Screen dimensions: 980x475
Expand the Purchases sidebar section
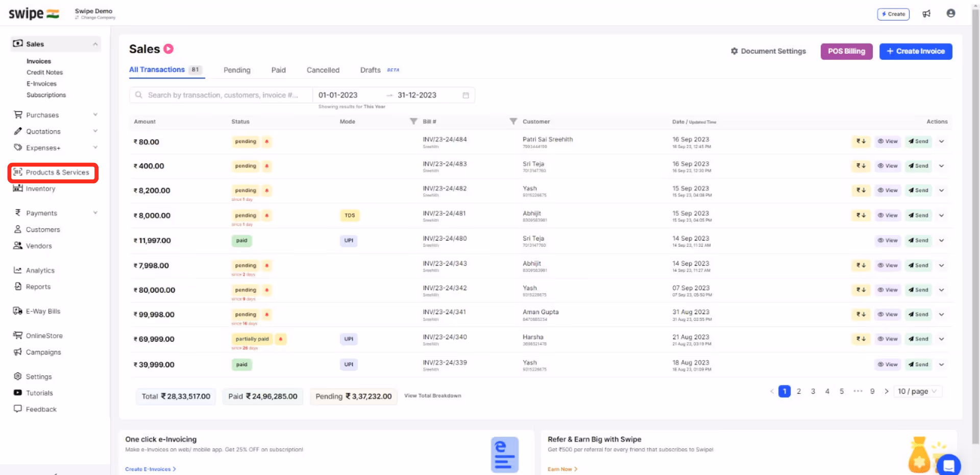point(95,115)
